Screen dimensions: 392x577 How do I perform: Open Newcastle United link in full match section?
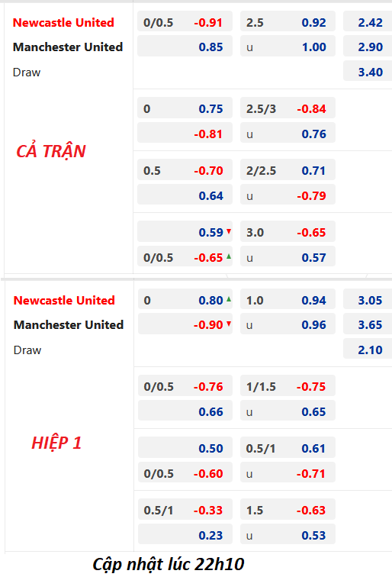pos(63,22)
